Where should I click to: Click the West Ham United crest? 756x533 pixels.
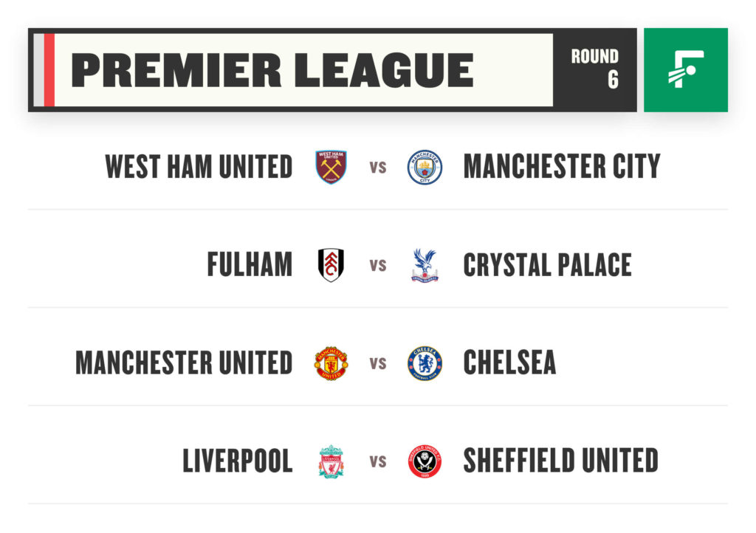pos(331,168)
